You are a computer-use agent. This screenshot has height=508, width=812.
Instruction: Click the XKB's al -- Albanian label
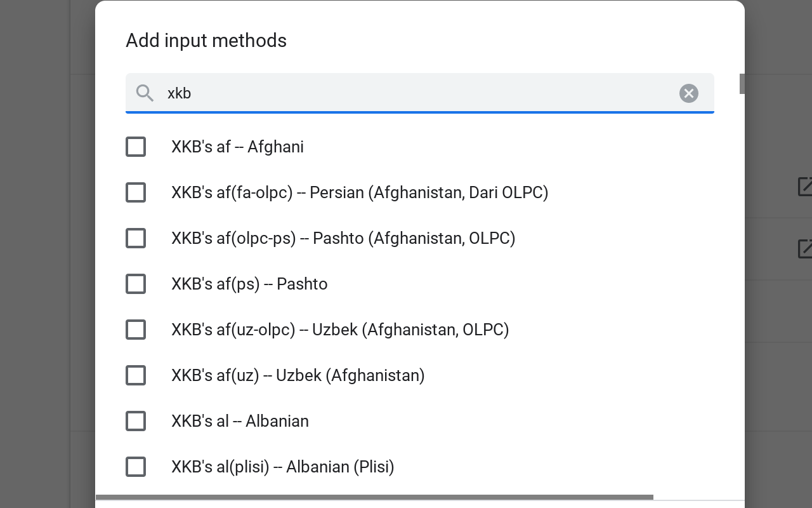click(x=240, y=421)
